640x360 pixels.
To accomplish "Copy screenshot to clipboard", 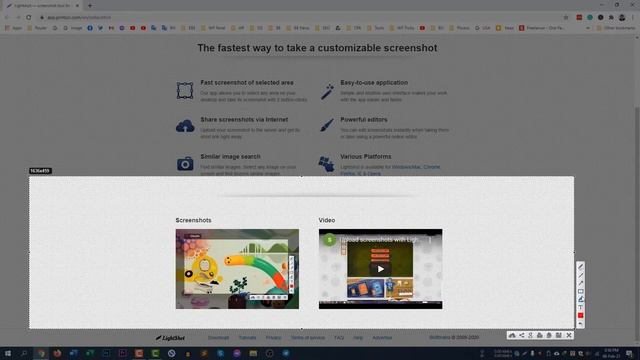I will (x=549, y=336).
